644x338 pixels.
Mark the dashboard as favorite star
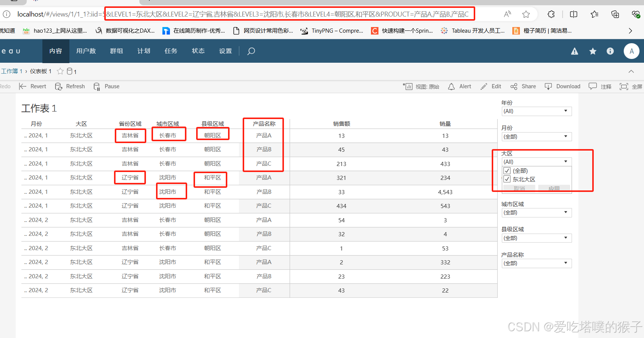click(60, 71)
